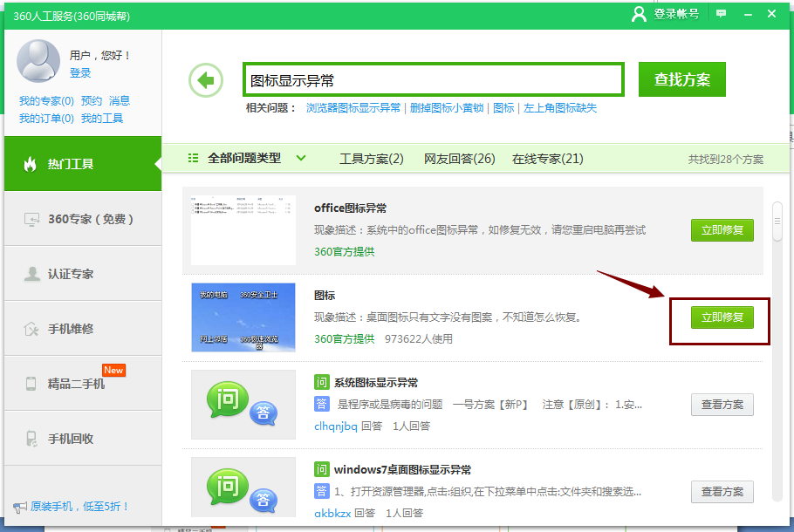Click the 问答 bubble image for windows7桌面图标显示异常

click(x=243, y=487)
